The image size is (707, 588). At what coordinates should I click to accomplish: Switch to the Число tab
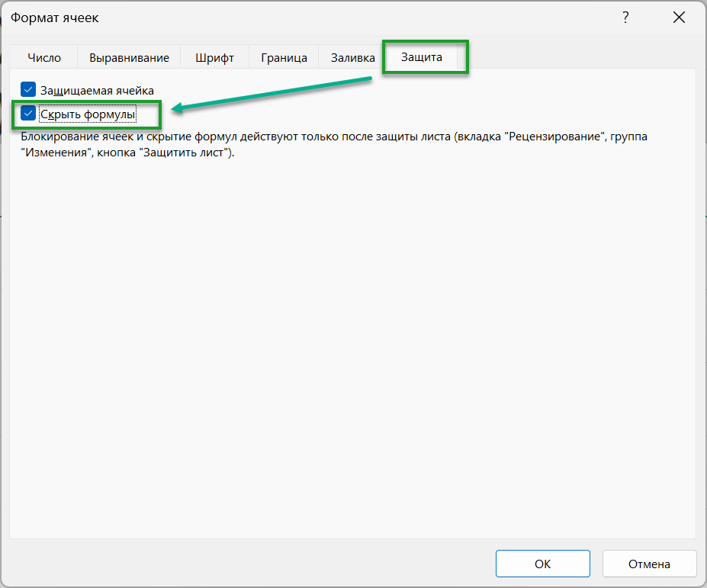tap(44, 58)
